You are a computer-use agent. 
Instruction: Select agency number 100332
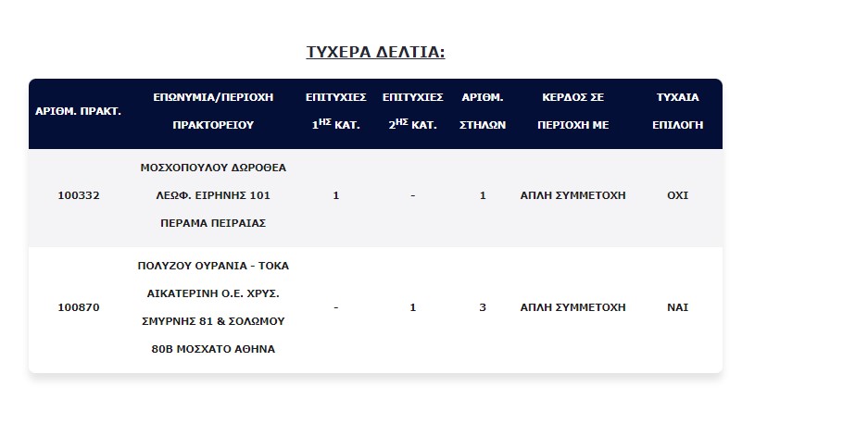point(78,196)
